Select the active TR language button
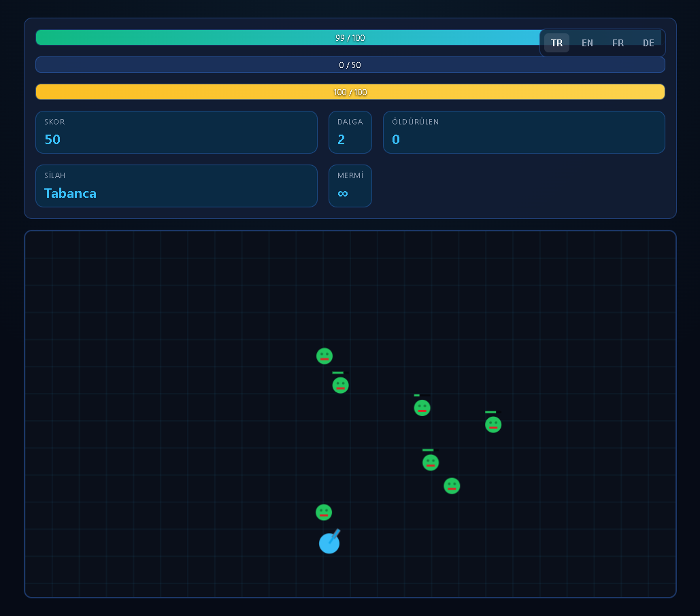The image size is (700, 616). 556,43
